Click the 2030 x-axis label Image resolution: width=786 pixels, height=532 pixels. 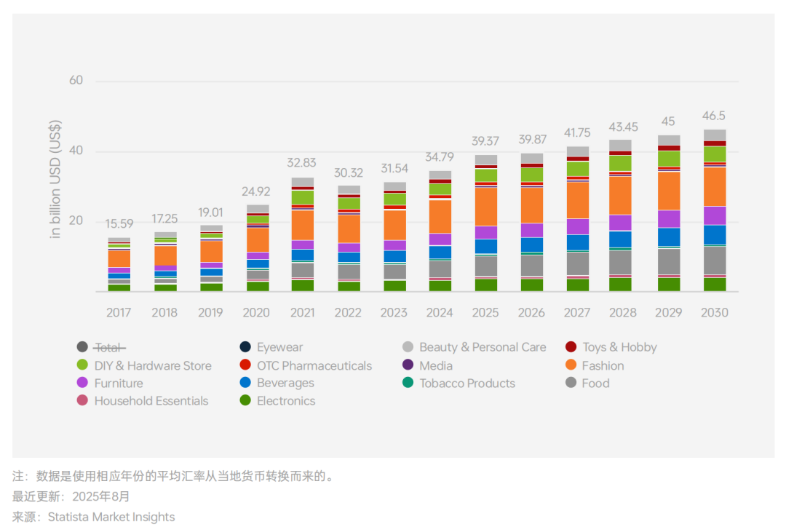pyautogui.click(x=715, y=313)
